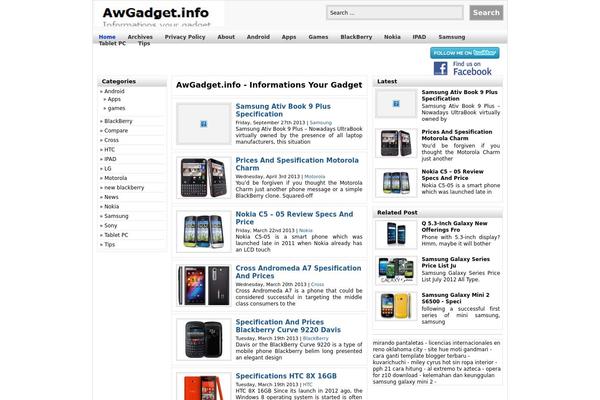Click the Motorola tag under Charm article date
Image resolution: width=600 pixels, height=400 pixels.
[315, 177]
